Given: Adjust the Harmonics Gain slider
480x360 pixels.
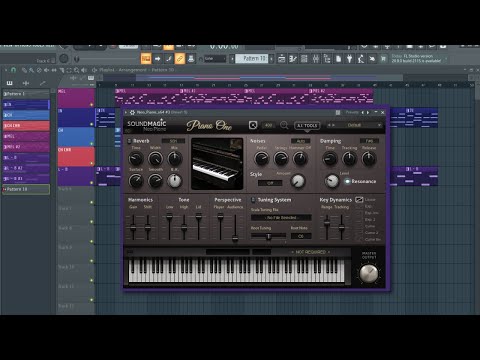Looking at the screenshot, I should pos(133,228).
